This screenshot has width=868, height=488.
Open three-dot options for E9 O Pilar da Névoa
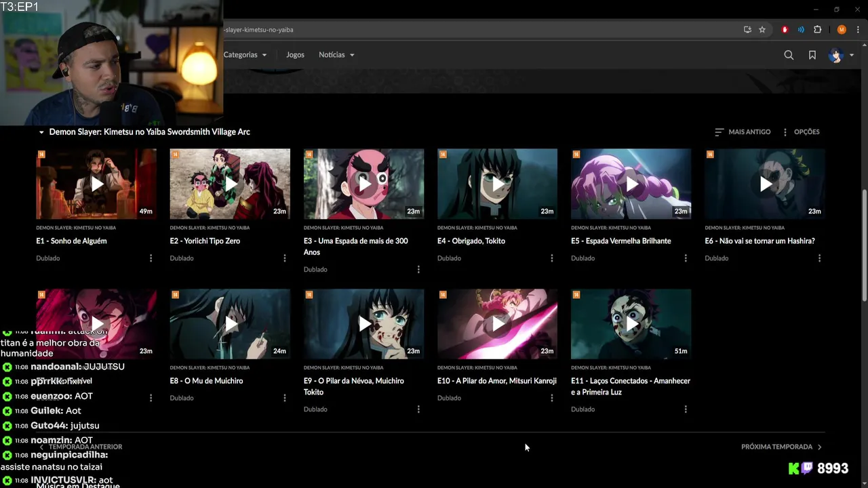[x=418, y=409]
